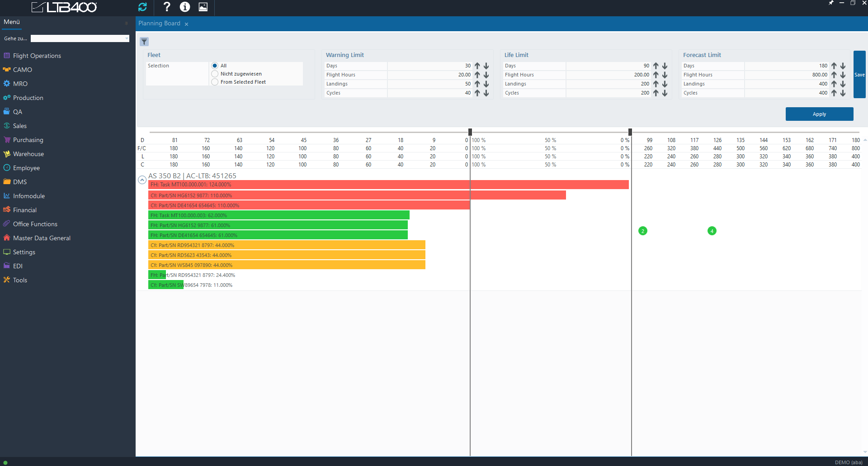Open the help question mark icon
The width and height of the screenshot is (868, 466).
pos(167,7)
